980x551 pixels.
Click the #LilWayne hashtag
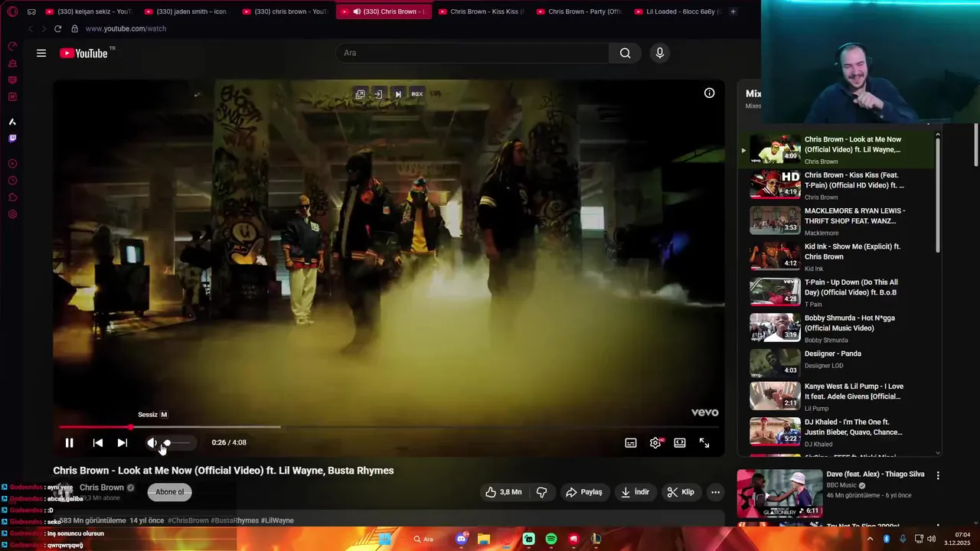[277, 520]
